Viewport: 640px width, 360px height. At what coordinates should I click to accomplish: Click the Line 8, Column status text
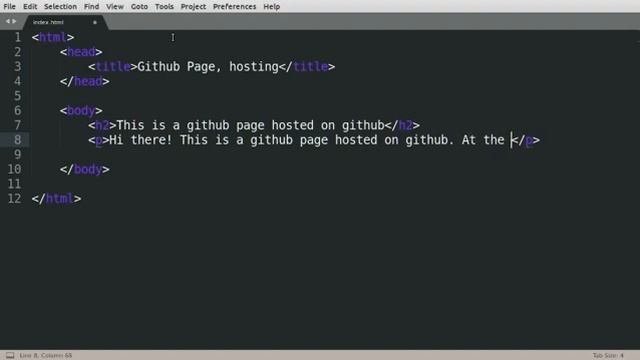pyautogui.click(x=46, y=356)
